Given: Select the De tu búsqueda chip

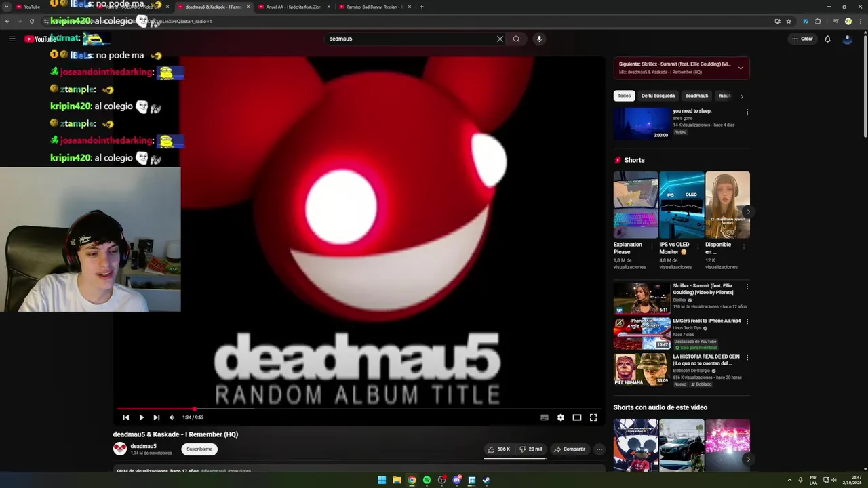Looking at the screenshot, I should (658, 96).
